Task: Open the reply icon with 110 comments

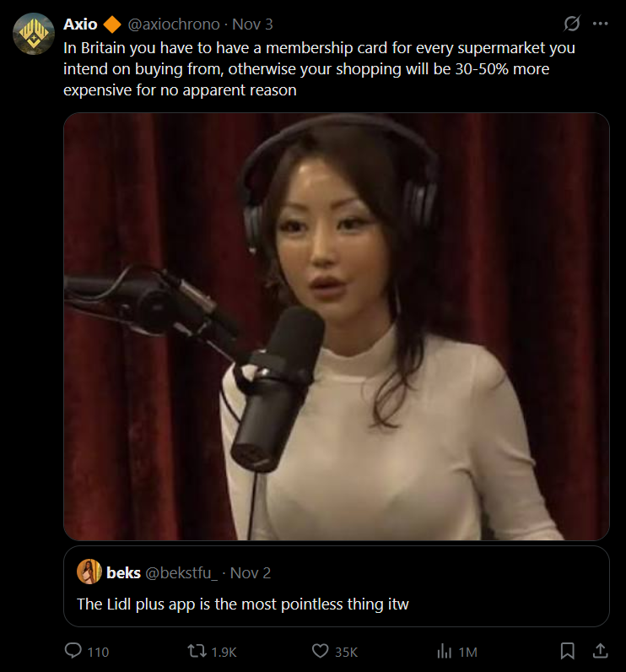Action: tap(73, 651)
